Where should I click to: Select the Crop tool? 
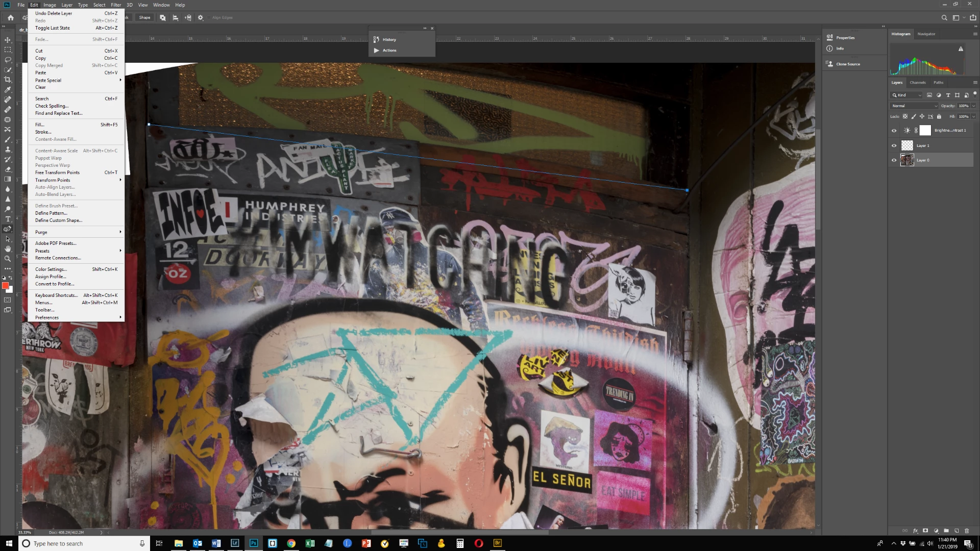(8, 80)
